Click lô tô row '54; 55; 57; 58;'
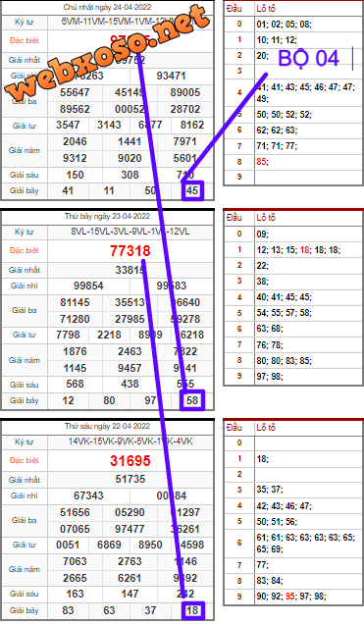Screen dimensions: 364x624 [285, 313]
